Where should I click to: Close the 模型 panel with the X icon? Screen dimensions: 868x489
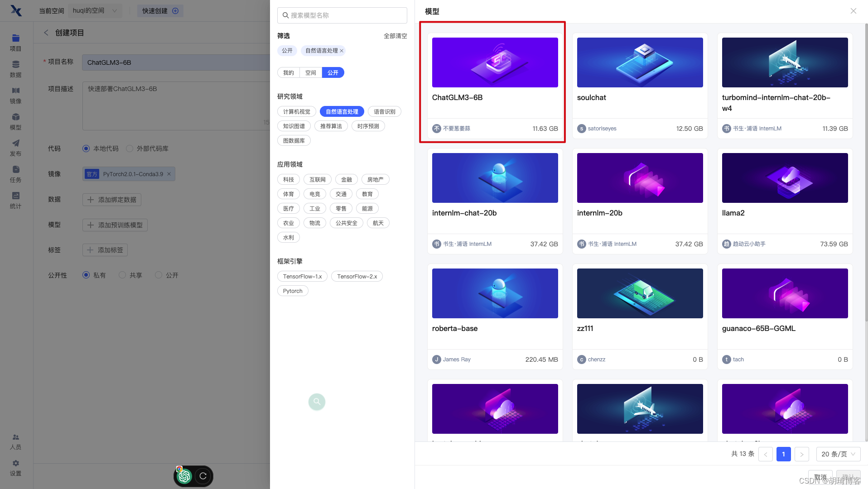(x=853, y=11)
